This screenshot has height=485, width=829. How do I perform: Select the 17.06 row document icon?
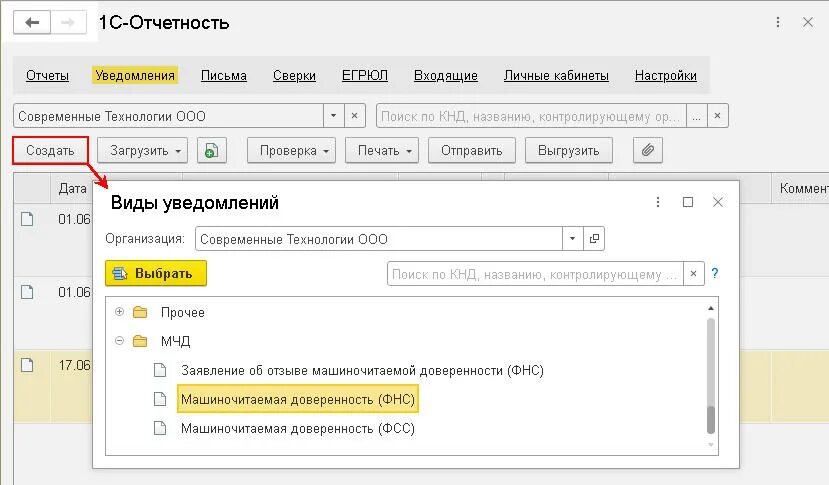pos(27,365)
